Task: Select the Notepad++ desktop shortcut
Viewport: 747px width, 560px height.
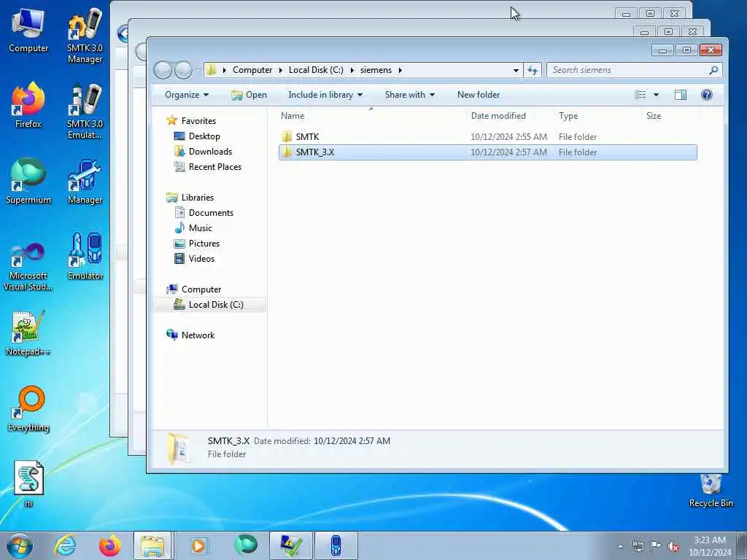Action: [x=28, y=332]
